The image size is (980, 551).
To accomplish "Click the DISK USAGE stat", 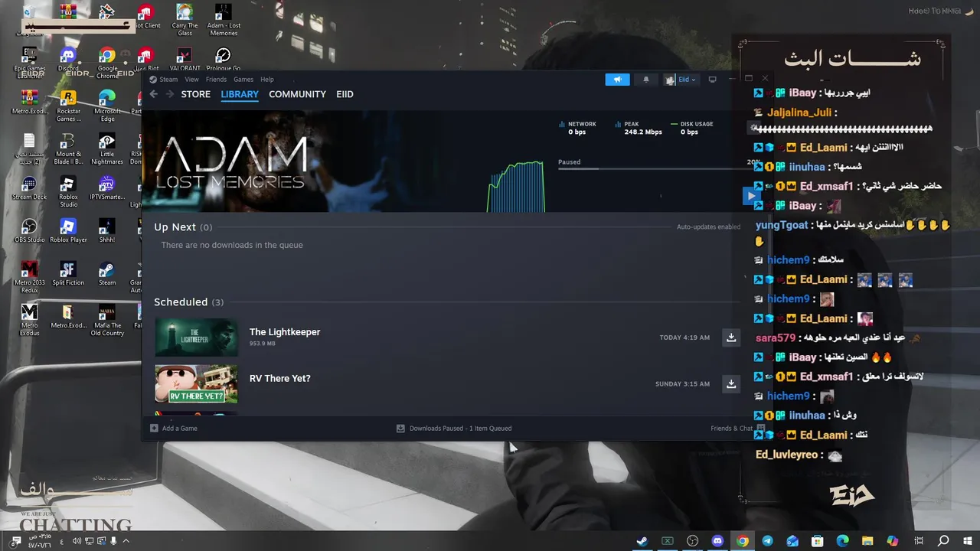I will (x=691, y=128).
